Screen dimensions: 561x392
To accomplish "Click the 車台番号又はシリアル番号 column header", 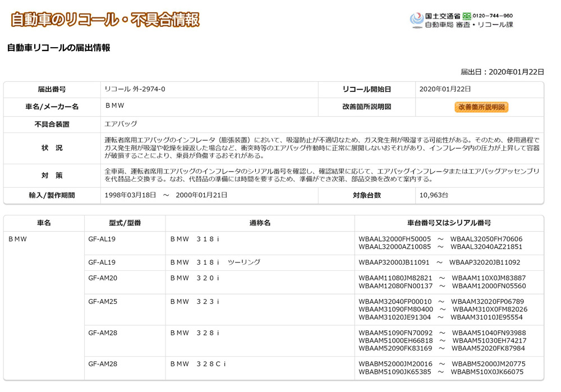I will 449,223.
